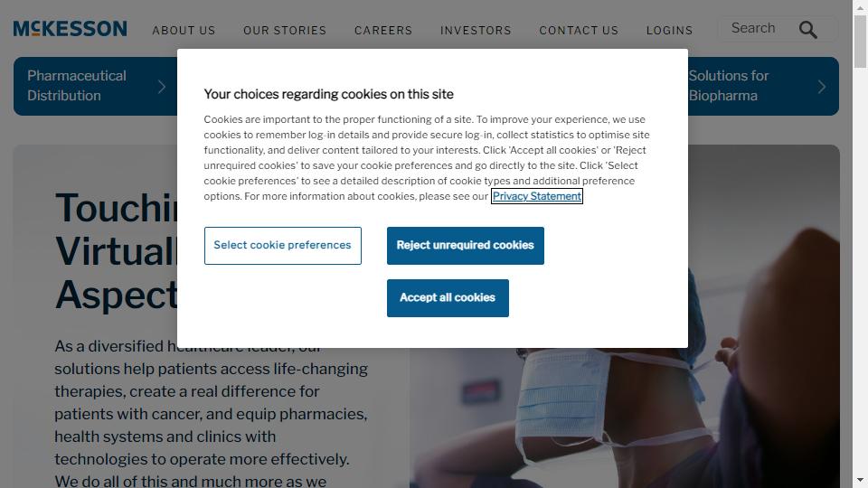The height and width of the screenshot is (488, 868).
Task: Click the vertical scrollbar thumb
Action: tap(860, 42)
